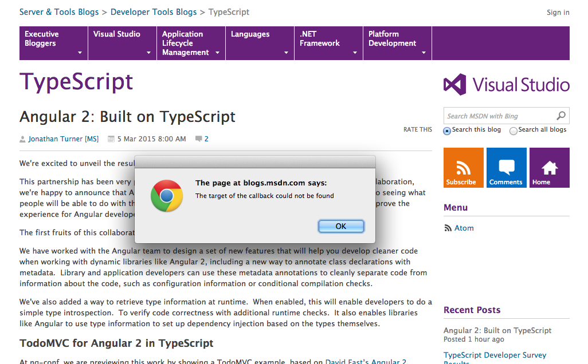Go to the Home tile

pyautogui.click(x=550, y=167)
